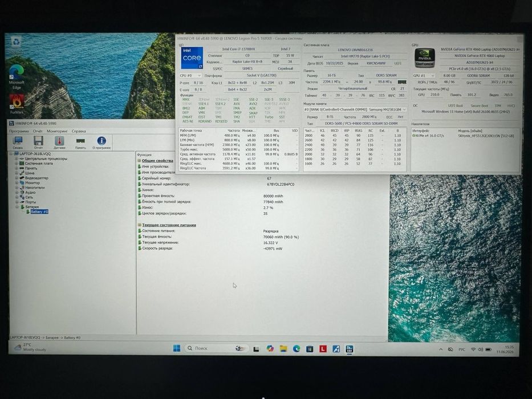Click the HWiNFO taskbar icon
532x399 pixels.
click(x=350, y=349)
